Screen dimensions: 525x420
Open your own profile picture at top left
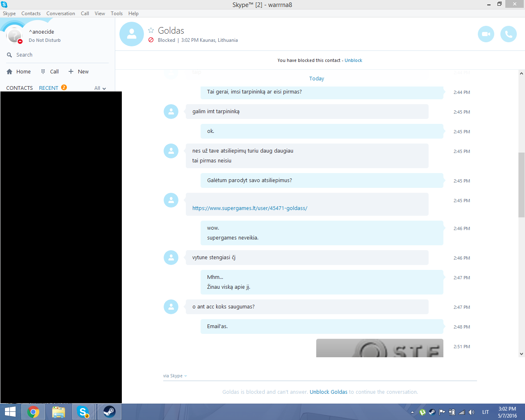[x=14, y=36]
